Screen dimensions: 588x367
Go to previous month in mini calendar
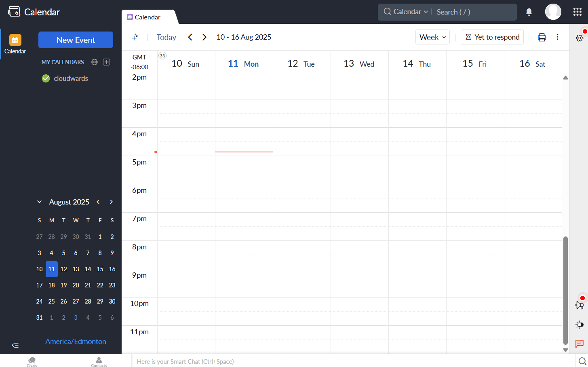[x=98, y=202]
